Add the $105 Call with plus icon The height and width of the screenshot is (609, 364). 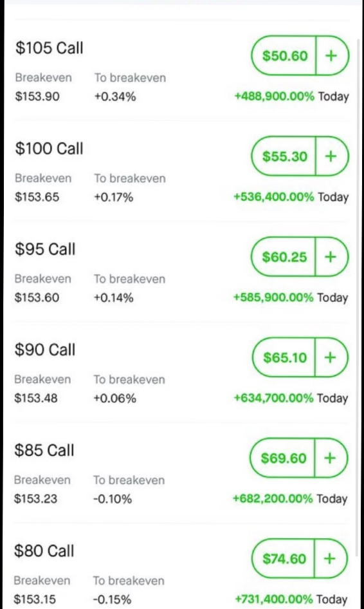click(332, 55)
